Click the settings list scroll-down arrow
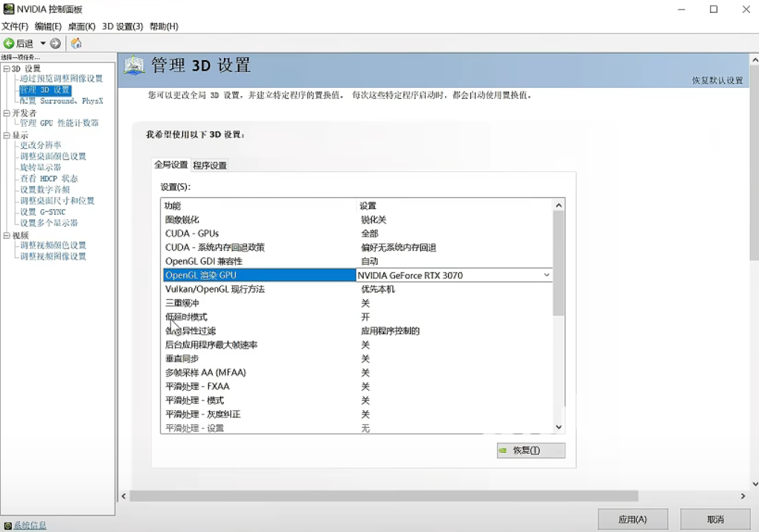759x532 pixels. coord(559,427)
